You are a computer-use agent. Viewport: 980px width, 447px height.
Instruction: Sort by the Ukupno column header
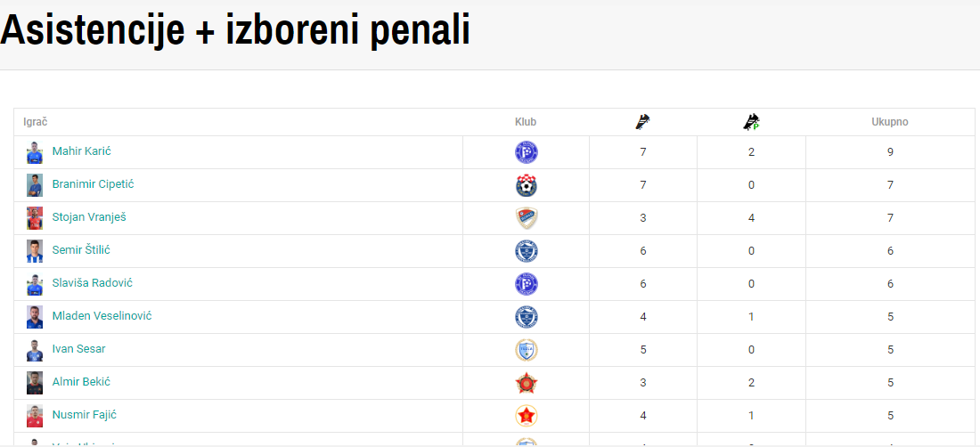pos(890,122)
